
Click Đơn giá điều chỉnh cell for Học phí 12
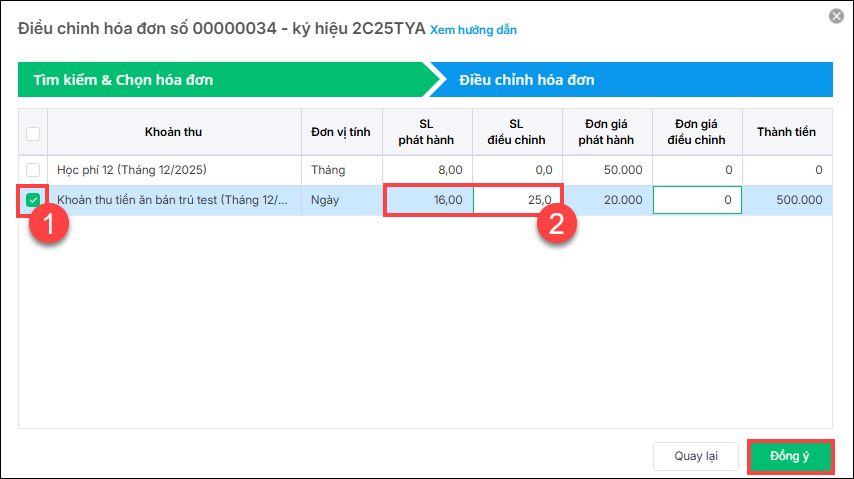click(x=697, y=170)
